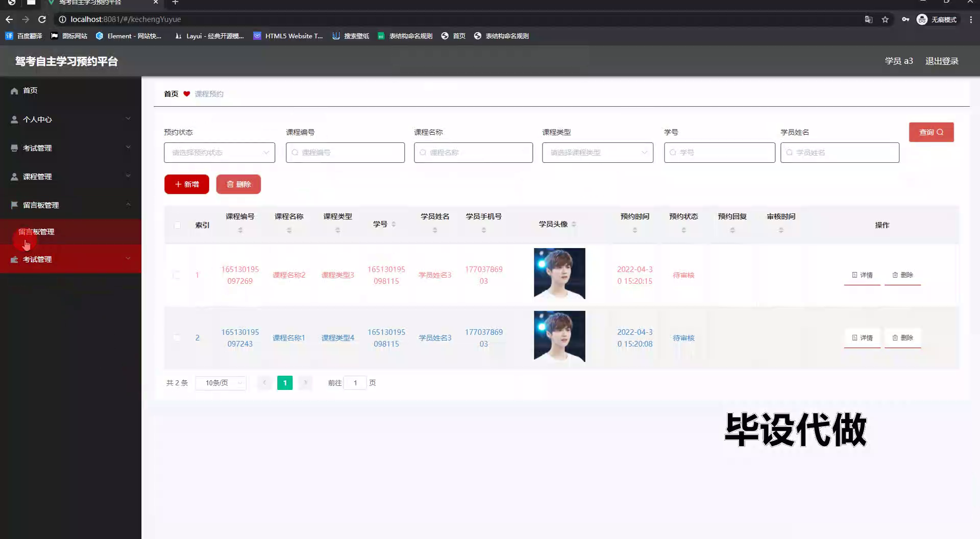Open 详情 for row 1
Image resolution: width=980 pixels, height=539 pixels.
click(862, 275)
